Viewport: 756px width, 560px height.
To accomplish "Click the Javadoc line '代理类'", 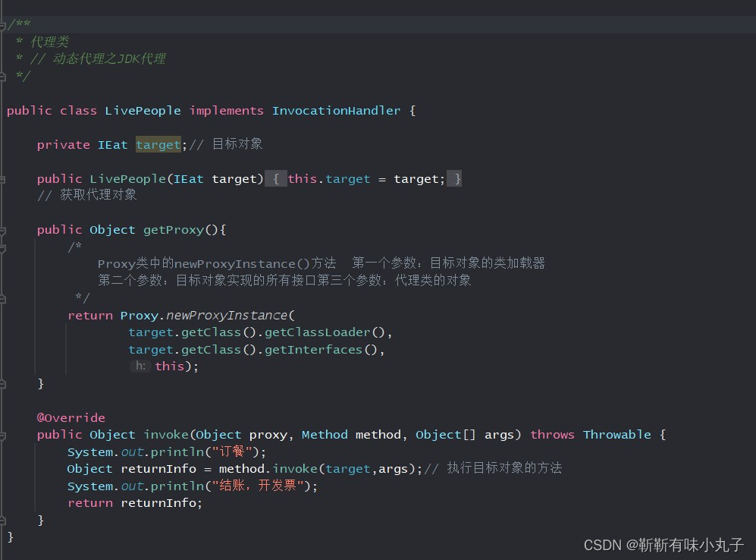I will [x=49, y=42].
